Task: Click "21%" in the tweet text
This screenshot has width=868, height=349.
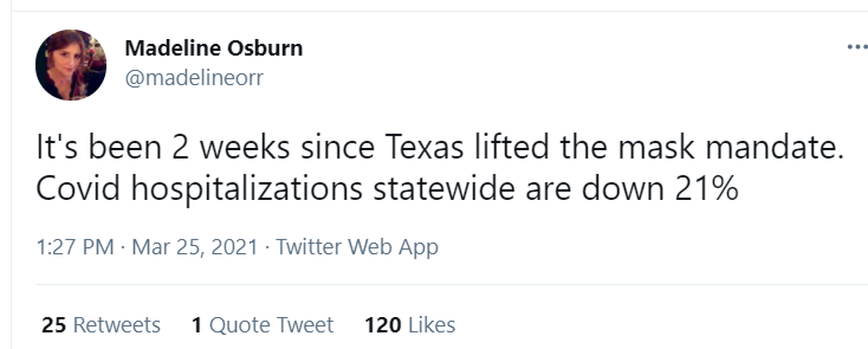Action: 706,188
